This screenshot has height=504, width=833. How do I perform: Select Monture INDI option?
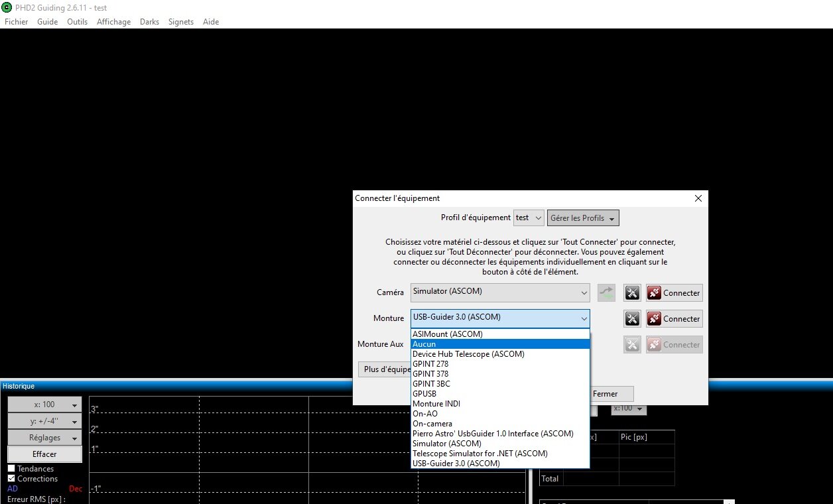click(500, 404)
